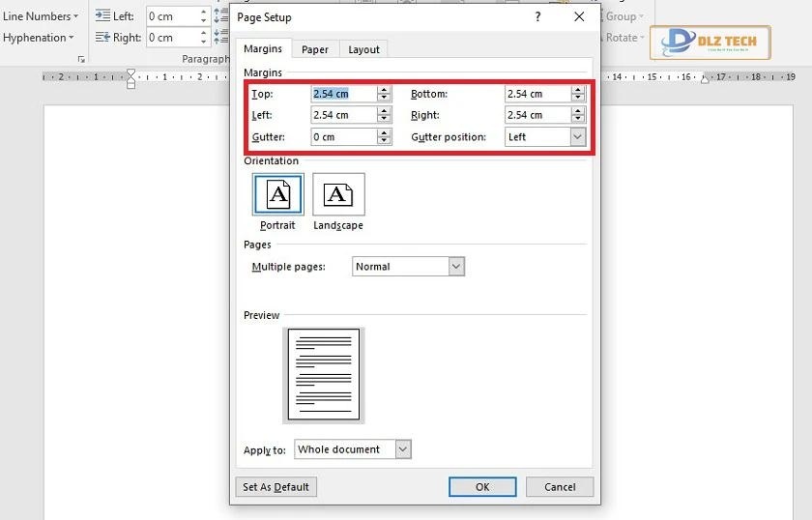This screenshot has width=812, height=520.
Task: Click the page preview thumbnail
Action: tap(324, 374)
